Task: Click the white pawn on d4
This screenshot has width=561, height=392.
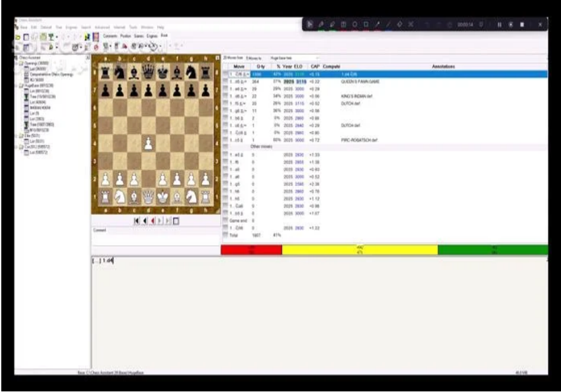Action: pyautogui.click(x=148, y=144)
